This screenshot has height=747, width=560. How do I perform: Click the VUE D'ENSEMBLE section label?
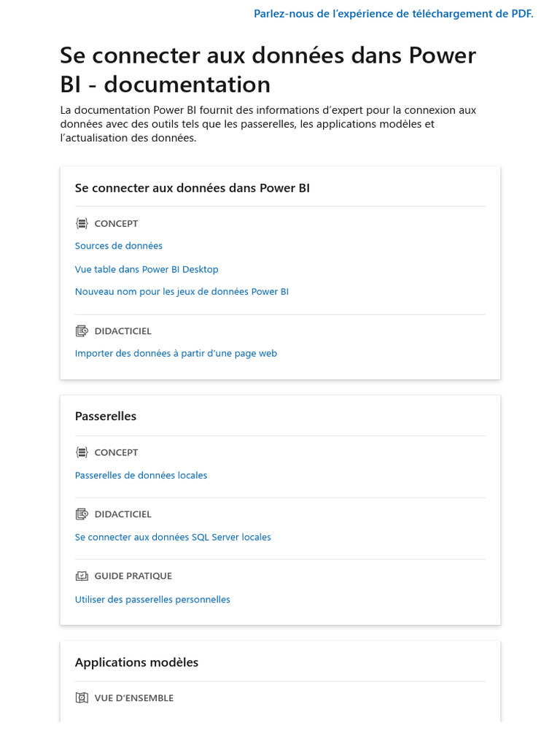[134, 698]
